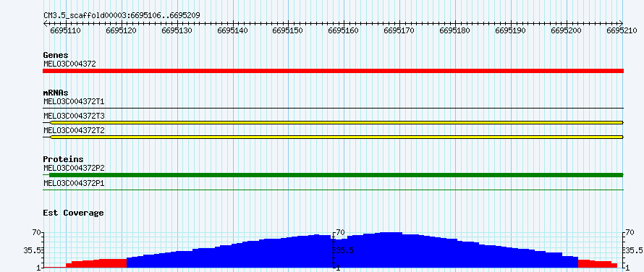Viewport: 644px width, 272px height.
Task: Open the MELO3C004372P1 protein label
Action: pos(74,183)
